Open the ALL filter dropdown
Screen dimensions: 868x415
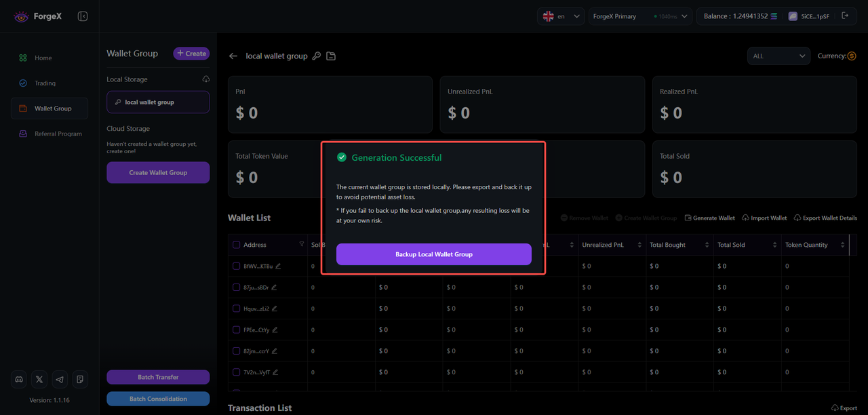click(x=779, y=56)
